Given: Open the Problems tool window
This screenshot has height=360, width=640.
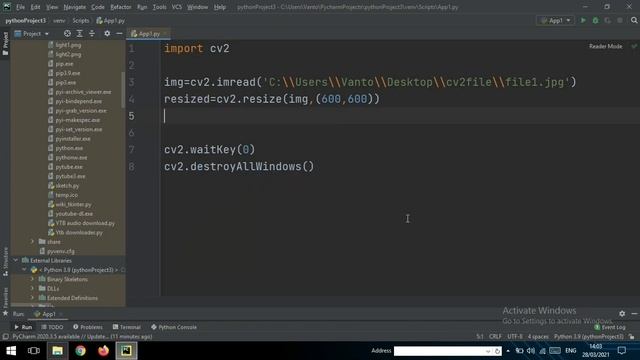Looking at the screenshot, I should [x=88, y=327].
